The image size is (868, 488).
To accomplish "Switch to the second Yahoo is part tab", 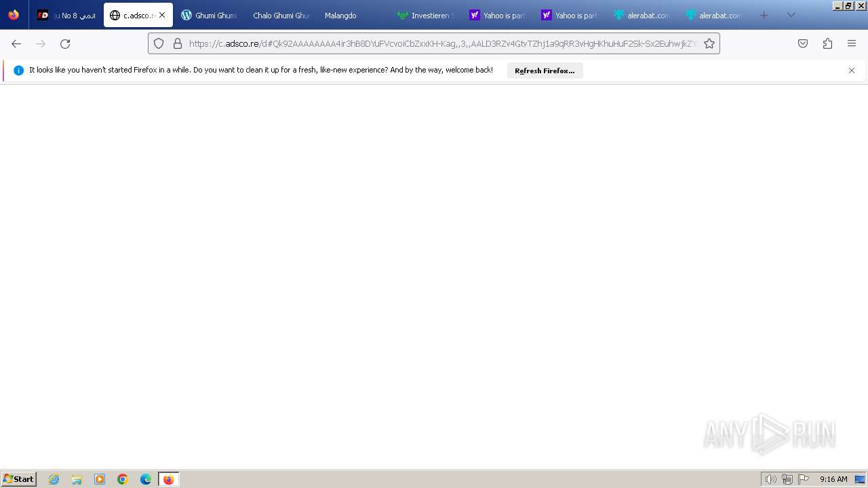I will tap(569, 15).
